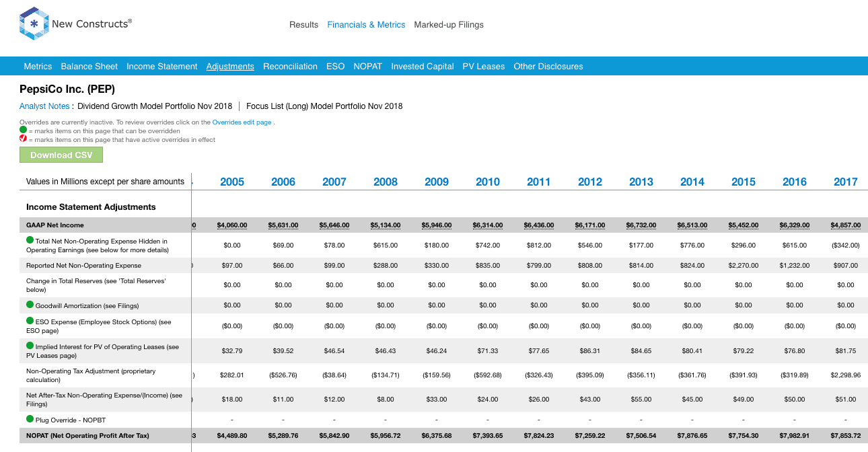
Task: Click Net After-Tax Non-Operating Expense value $55.00
Action: click(x=641, y=400)
